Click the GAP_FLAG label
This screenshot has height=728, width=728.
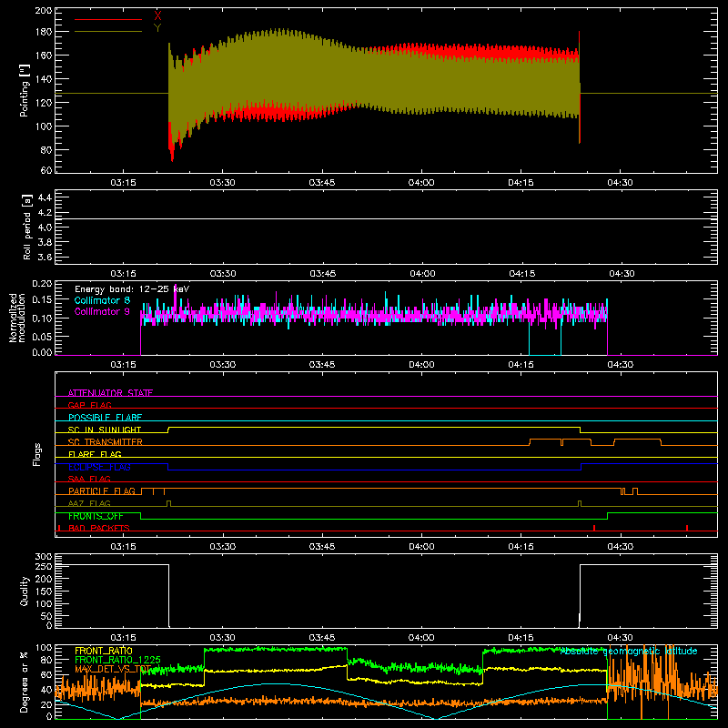click(x=89, y=405)
